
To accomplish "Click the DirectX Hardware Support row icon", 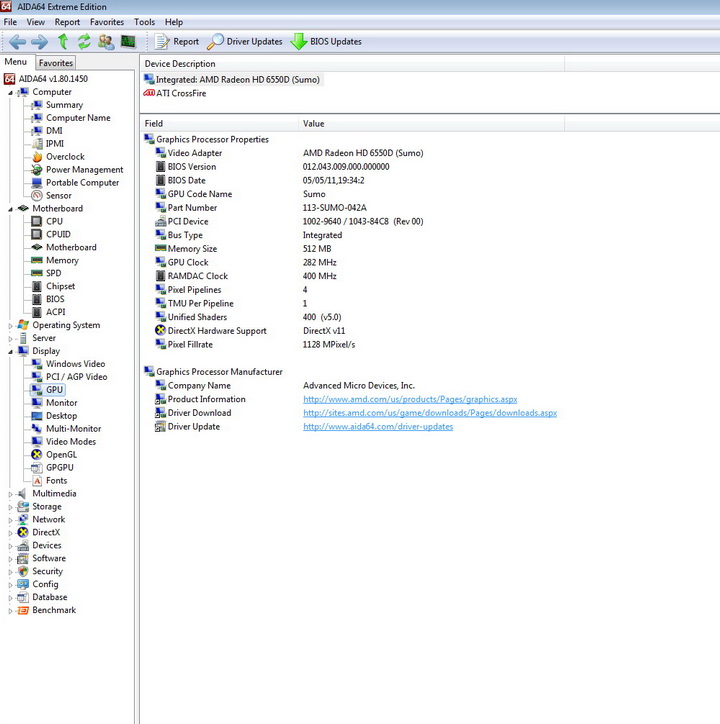I will [160, 331].
